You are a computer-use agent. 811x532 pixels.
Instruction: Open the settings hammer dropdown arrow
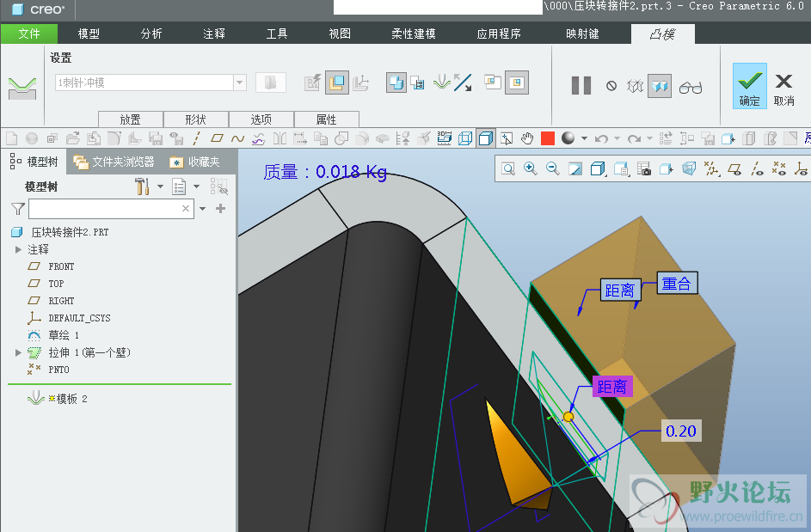point(160,187)
